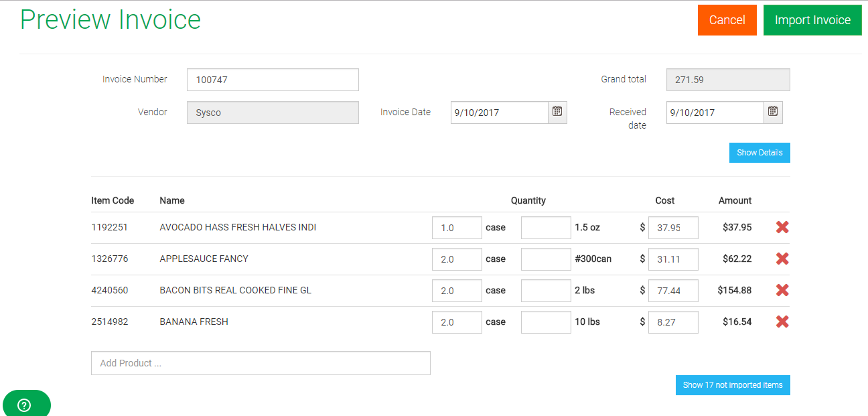Edit the bacon bits cost 77.44
The width and height of the screenshot is (868, 416).
point(673,291)
